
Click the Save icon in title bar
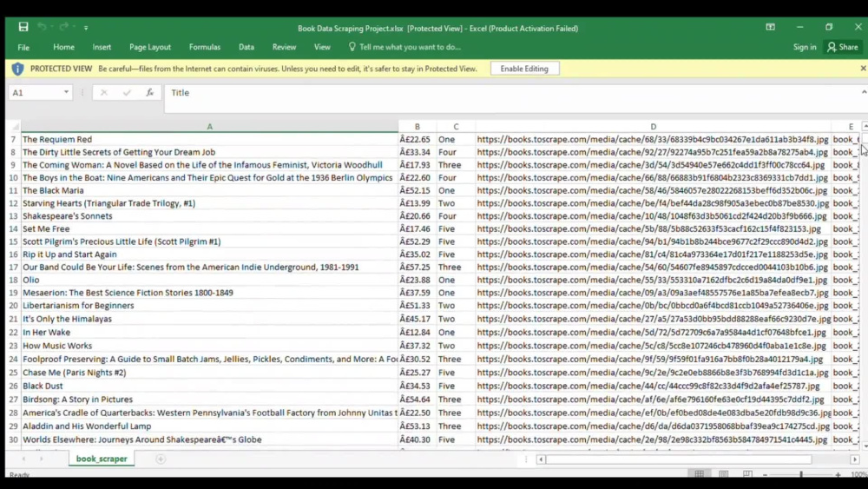[23, 27]
